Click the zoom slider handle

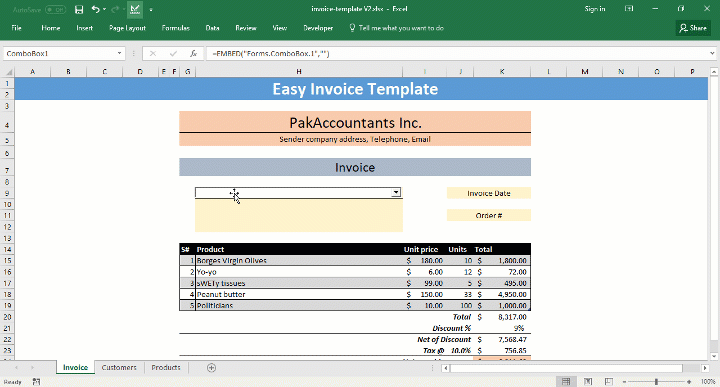point(656,381)
